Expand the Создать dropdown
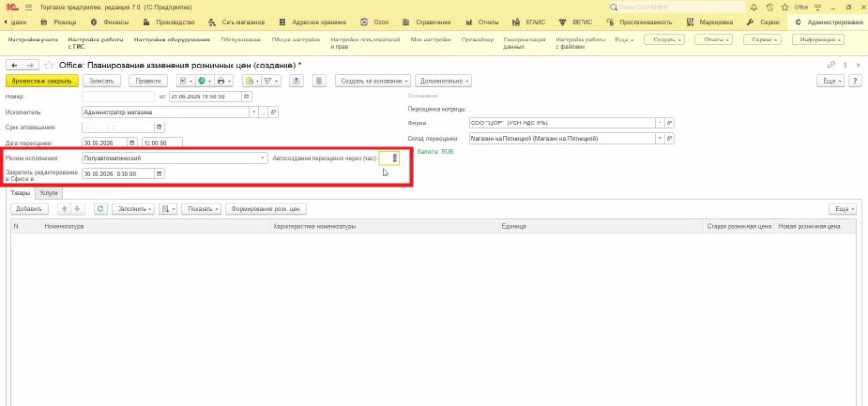 tap(665, 40)
